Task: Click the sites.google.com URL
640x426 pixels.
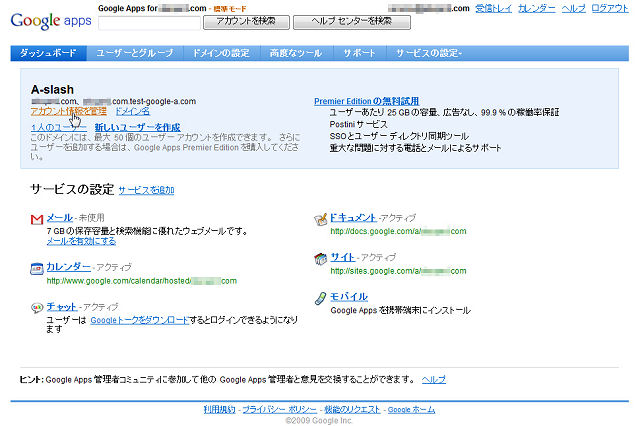Action: [398, 271]
